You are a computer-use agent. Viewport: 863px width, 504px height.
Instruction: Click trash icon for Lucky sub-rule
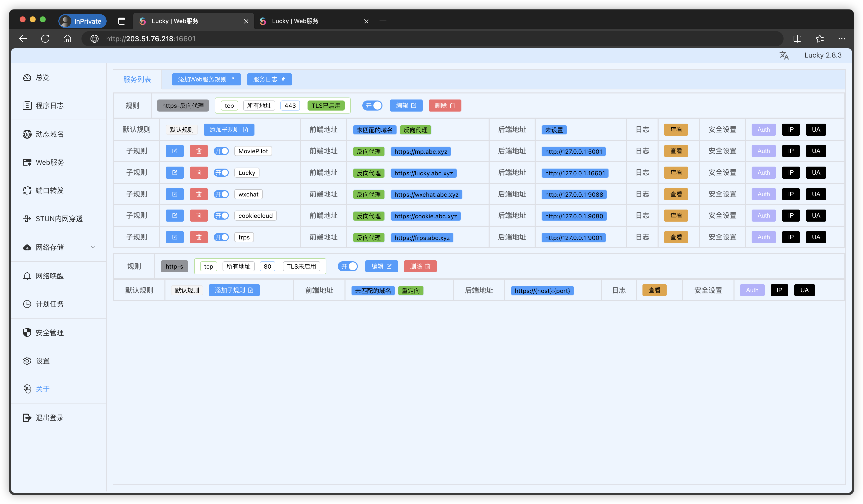199,172
